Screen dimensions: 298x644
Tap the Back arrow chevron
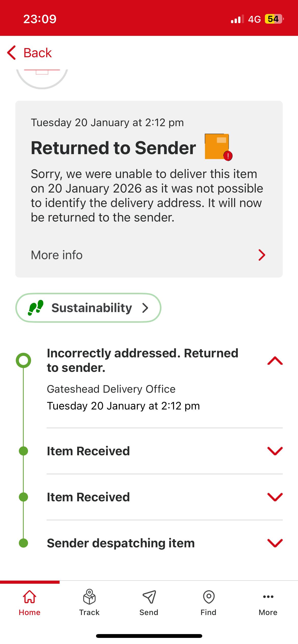[x=12, y=53]
